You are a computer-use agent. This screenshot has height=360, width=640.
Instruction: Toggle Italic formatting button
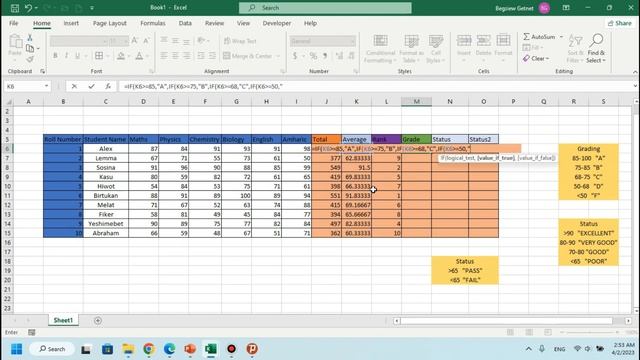pos(66,56)
